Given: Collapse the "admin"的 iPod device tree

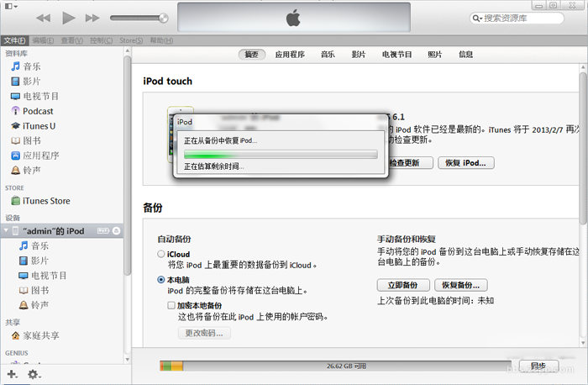Looking at the screenshot, I should [7, 230].
